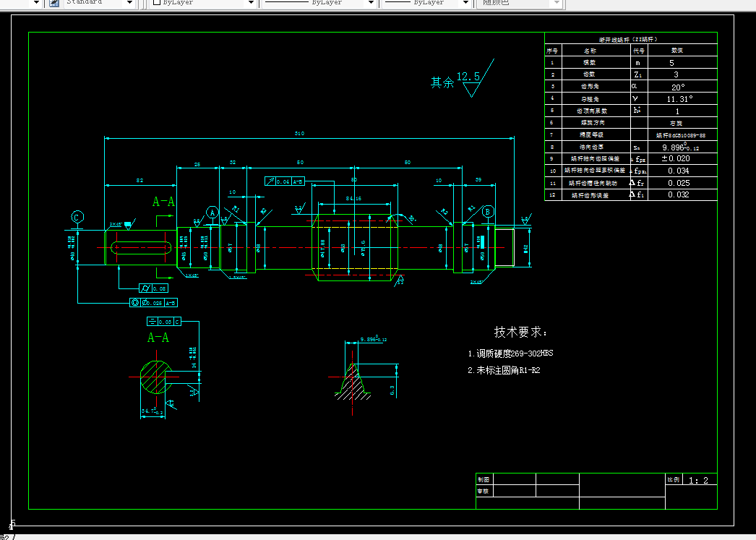This screenshot has width=756, height=540.
Task: Select the datum A circle marker
Action: tap(212, 213)
